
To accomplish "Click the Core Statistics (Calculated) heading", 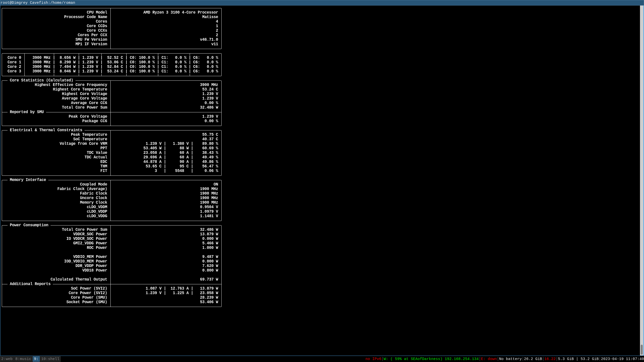I will point(41,80).
